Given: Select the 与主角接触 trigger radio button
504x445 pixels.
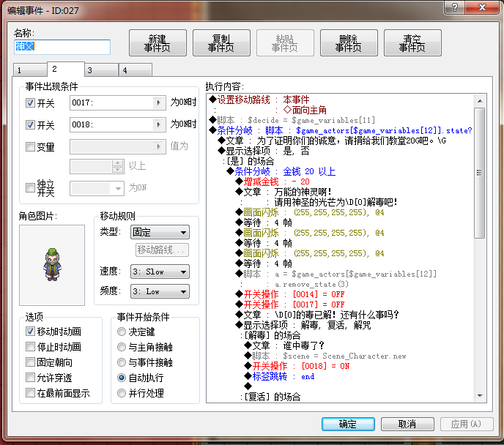Looking at the screenshot, I should coord(122,347).
